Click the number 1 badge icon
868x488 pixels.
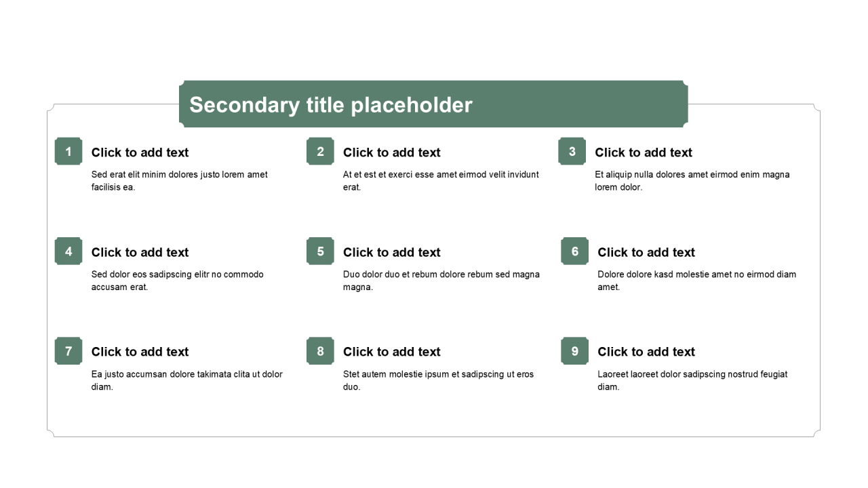coord(68,151)
